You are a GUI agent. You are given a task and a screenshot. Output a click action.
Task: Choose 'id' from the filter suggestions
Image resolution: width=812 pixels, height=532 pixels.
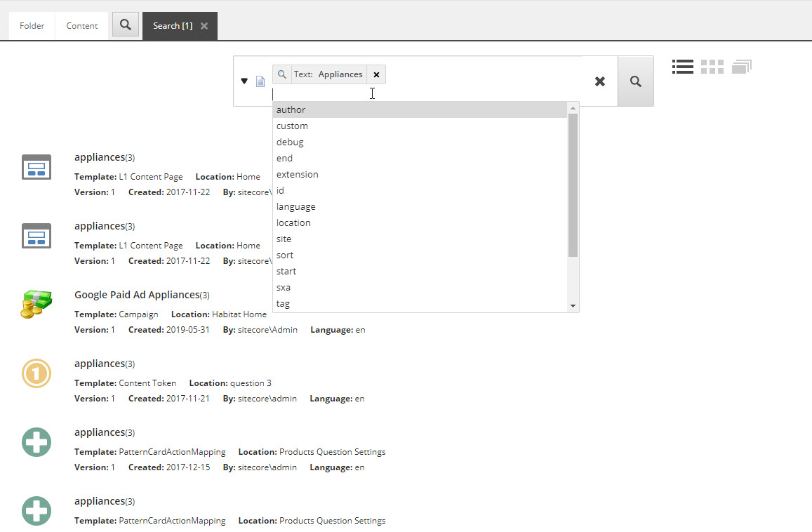420,190
